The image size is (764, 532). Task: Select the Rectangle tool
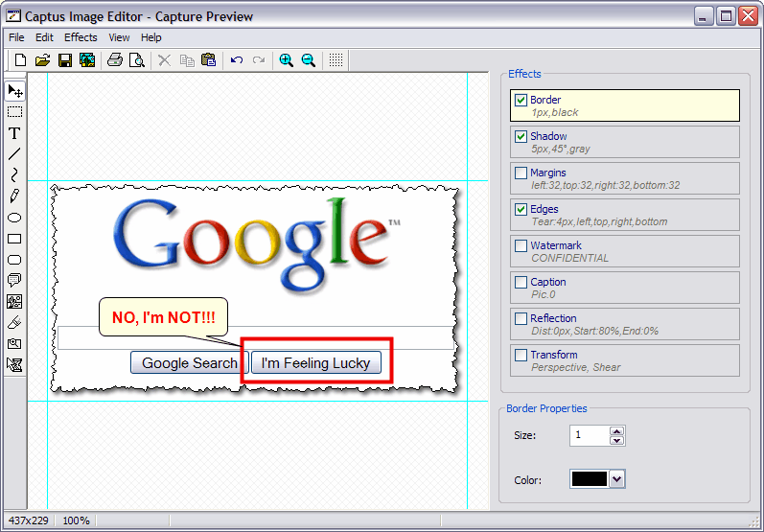pyautogui.click(x=14, y=239)
